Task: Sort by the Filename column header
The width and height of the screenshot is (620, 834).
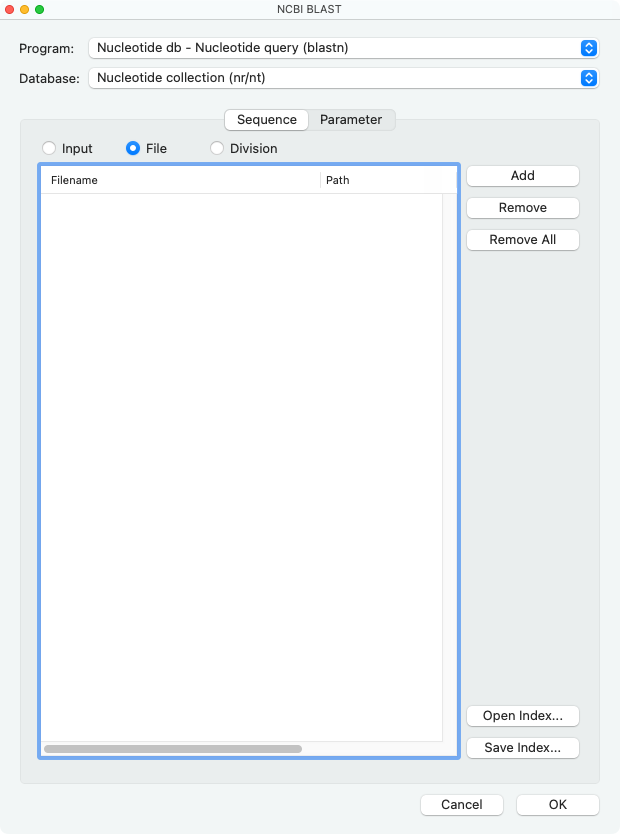Action: pyautogui.click(x=180, y=180)
